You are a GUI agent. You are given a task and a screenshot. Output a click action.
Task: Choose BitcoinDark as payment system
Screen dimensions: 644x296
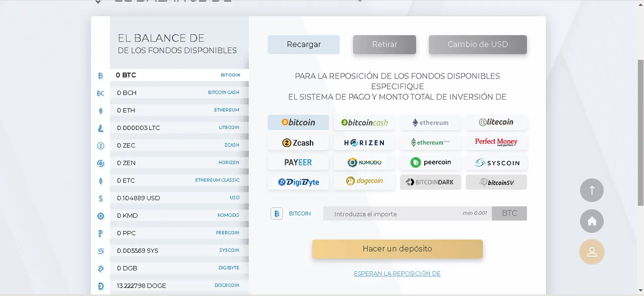[430, 182]
